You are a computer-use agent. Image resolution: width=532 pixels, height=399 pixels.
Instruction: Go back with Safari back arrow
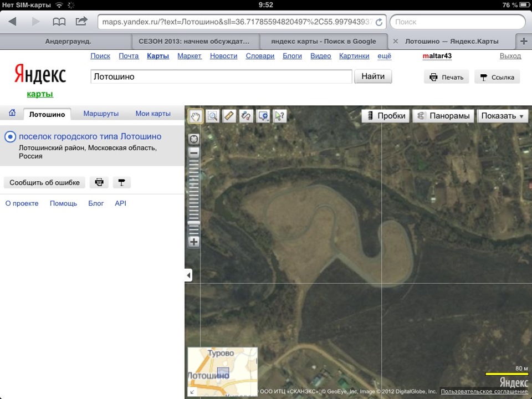click(13, 22)
